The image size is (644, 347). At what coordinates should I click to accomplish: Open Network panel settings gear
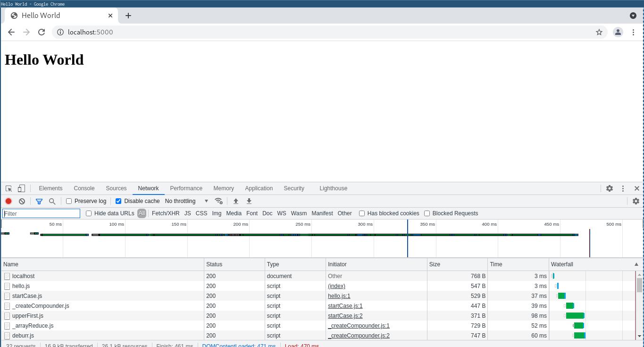coord(636,201)
